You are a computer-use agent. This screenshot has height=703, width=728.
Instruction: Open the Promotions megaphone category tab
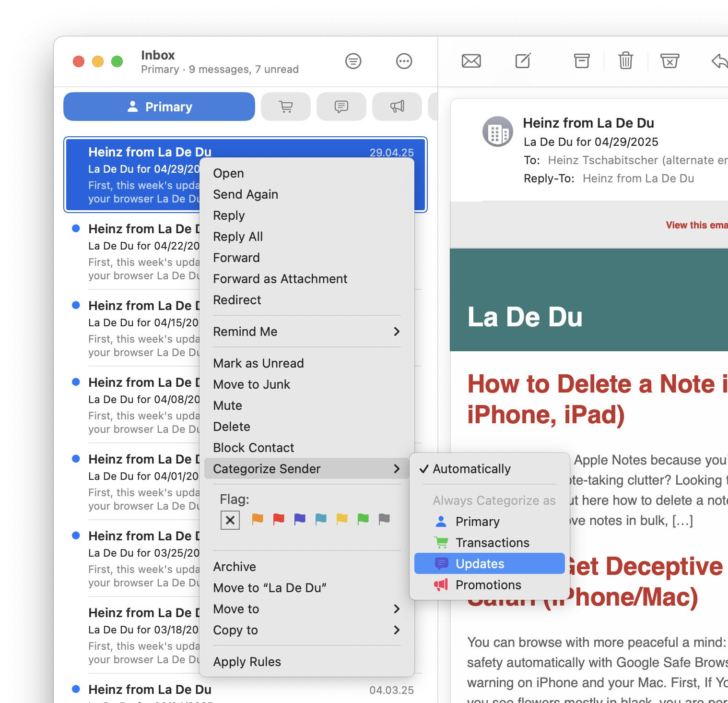(x=397, y=107)
